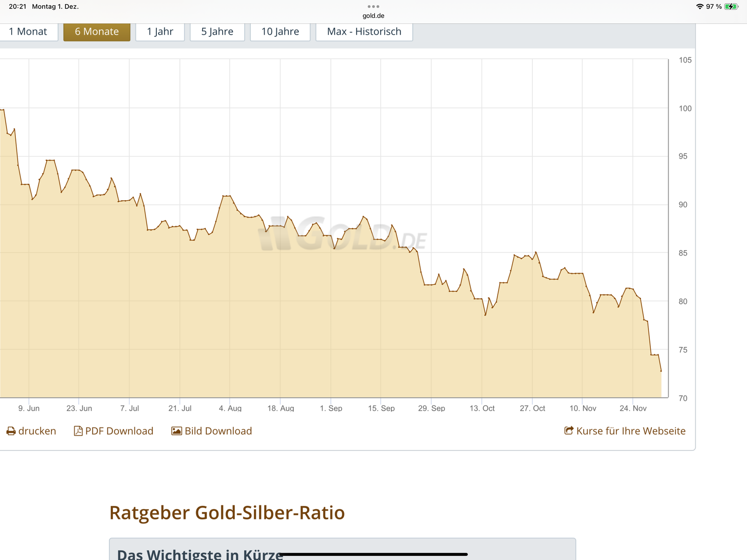
Task: Click the Das Wichtigste in Kürze heading
Action: tap(200, 554)
